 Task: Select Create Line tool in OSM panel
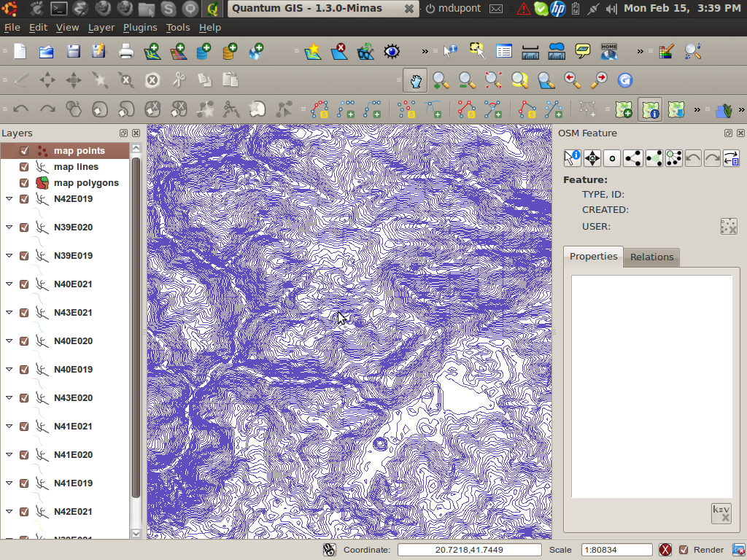tap(632, 158)
